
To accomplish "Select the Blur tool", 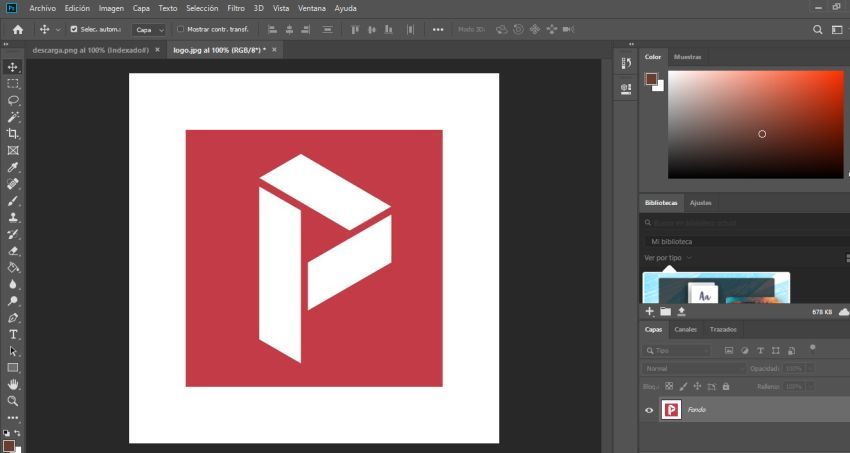I will pos(13,284).
